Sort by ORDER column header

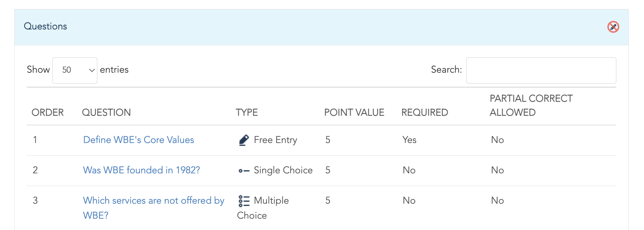48,112
